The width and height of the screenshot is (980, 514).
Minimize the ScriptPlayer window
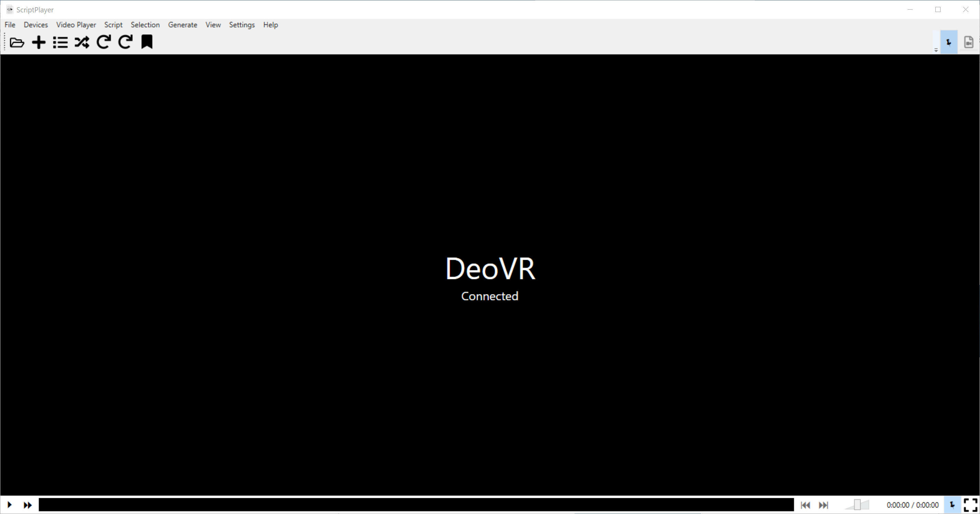(x=910, y=10)
